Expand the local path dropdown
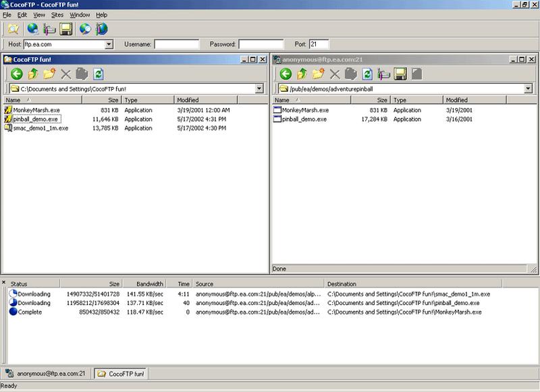Image resolution: width=540 pixels, height=392 pixels. click(x=259, y=88)
